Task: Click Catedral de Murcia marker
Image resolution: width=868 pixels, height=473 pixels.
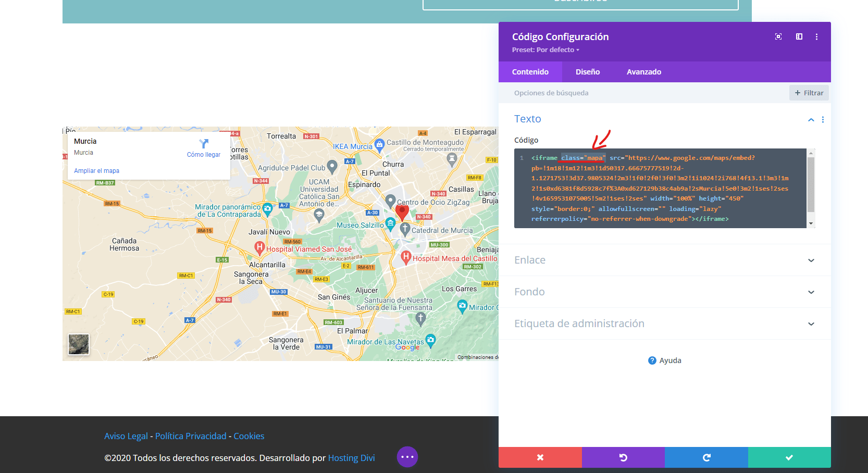Action: [405, 229]
